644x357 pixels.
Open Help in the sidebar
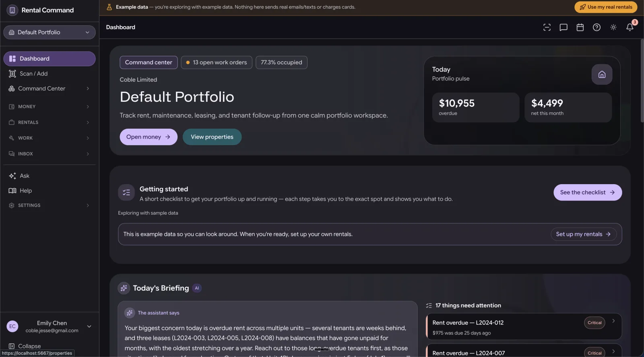[50, 191]
